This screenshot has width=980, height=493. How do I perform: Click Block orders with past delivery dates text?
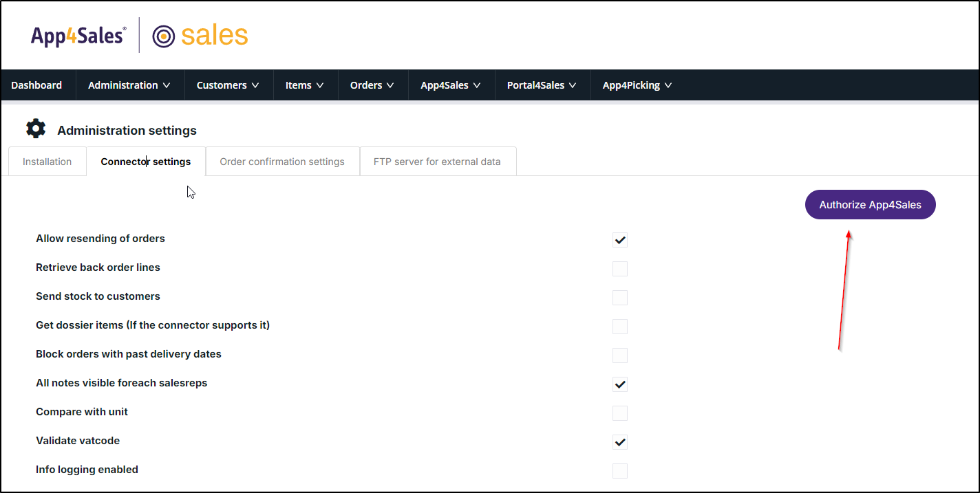(129, 354)
